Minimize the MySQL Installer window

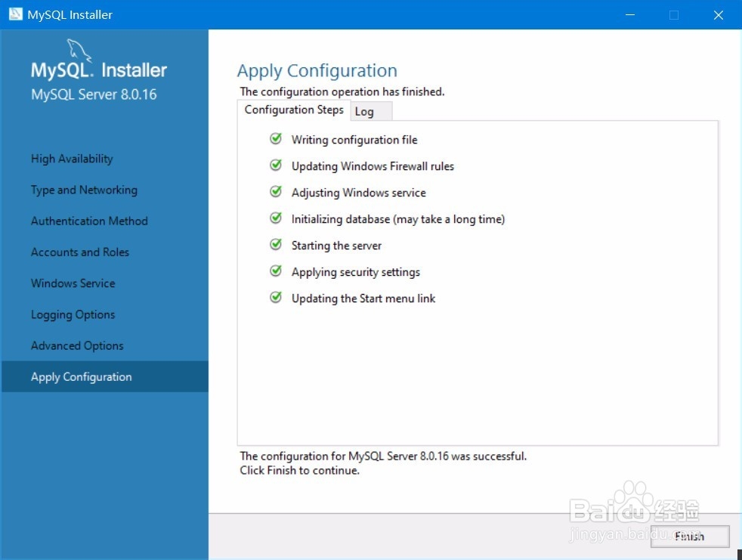click(630, 14)
